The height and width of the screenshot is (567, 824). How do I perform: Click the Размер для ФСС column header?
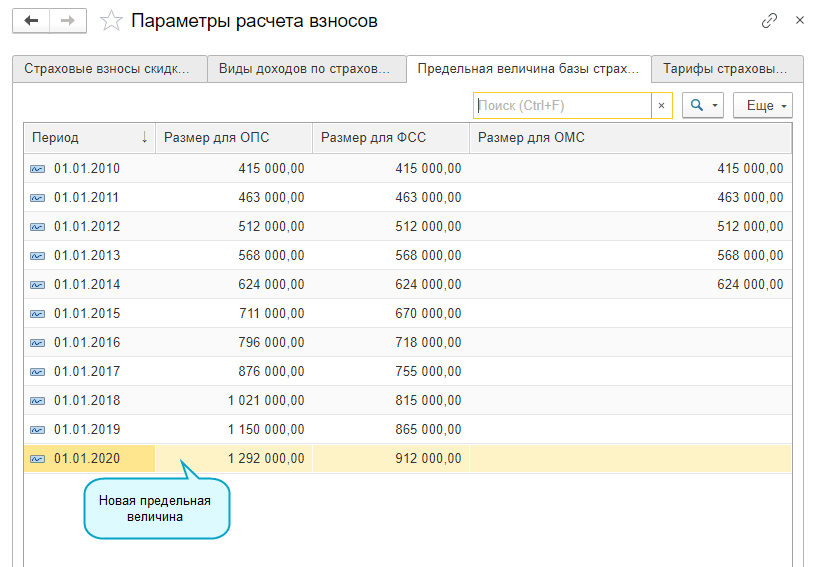[x=391, y=138]
